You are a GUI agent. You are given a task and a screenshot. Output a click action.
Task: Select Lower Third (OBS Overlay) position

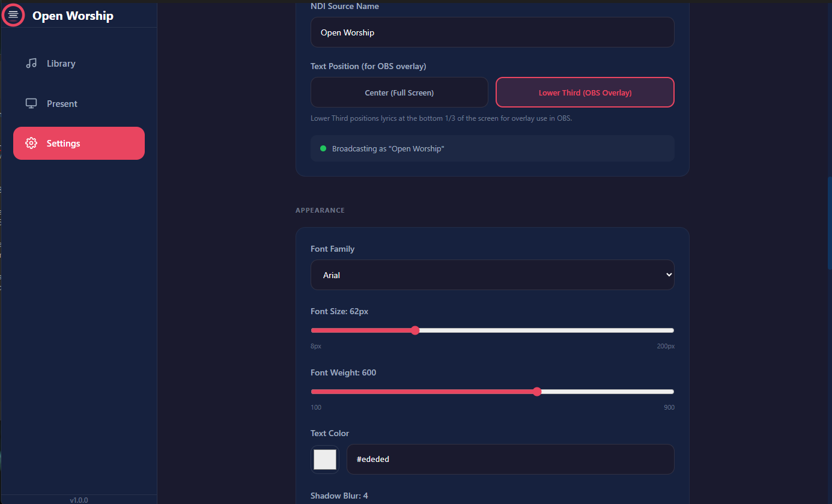click(x=585, y=93)
